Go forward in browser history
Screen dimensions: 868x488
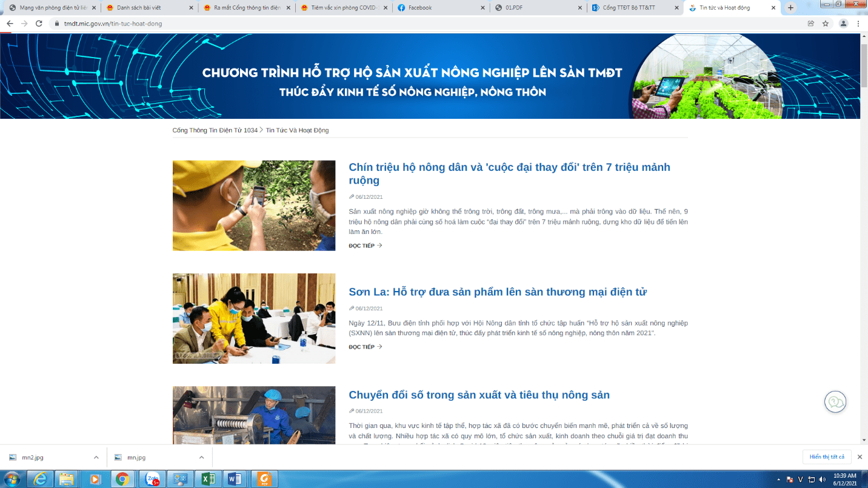pos(24,24)
